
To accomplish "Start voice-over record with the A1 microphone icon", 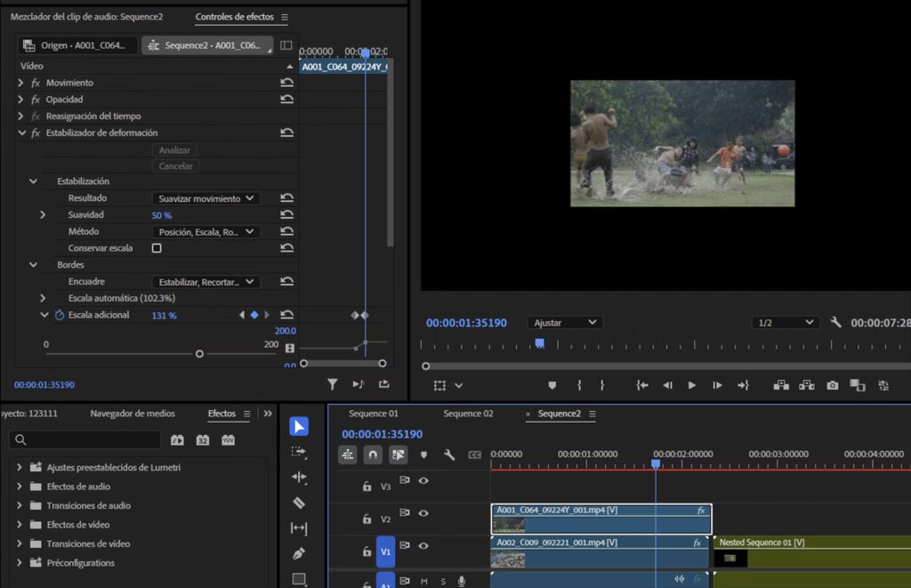I will [462, 582].
